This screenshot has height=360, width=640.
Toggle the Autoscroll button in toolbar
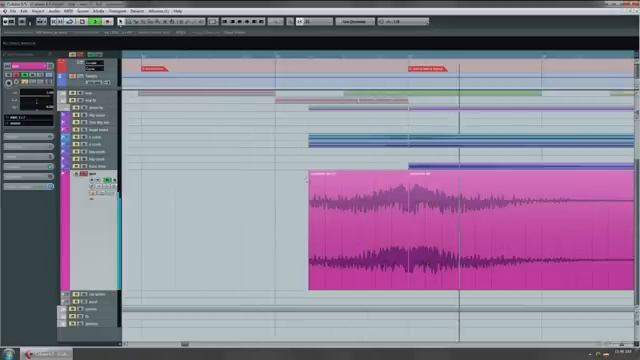tap(276, 22)
